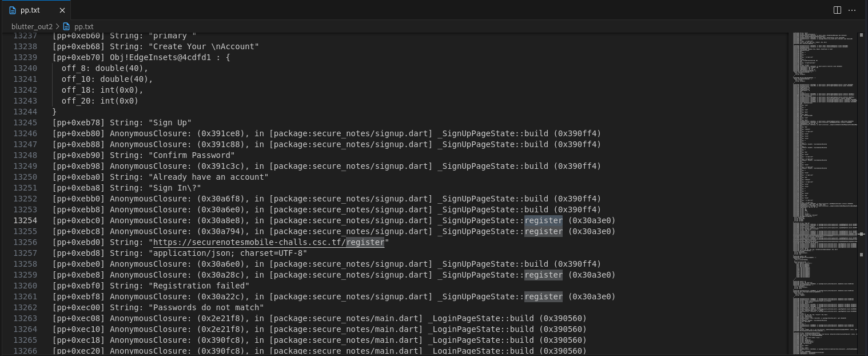Screen dimensions: 868x356
Task: Click the "application/json; charset=UTF-8" string
Action: coord(228,253)
